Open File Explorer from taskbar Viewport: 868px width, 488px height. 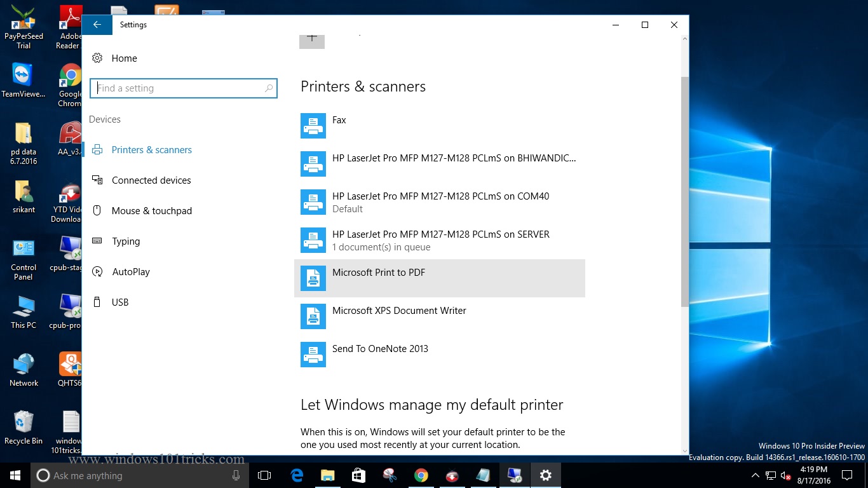[x=328, y=475]
